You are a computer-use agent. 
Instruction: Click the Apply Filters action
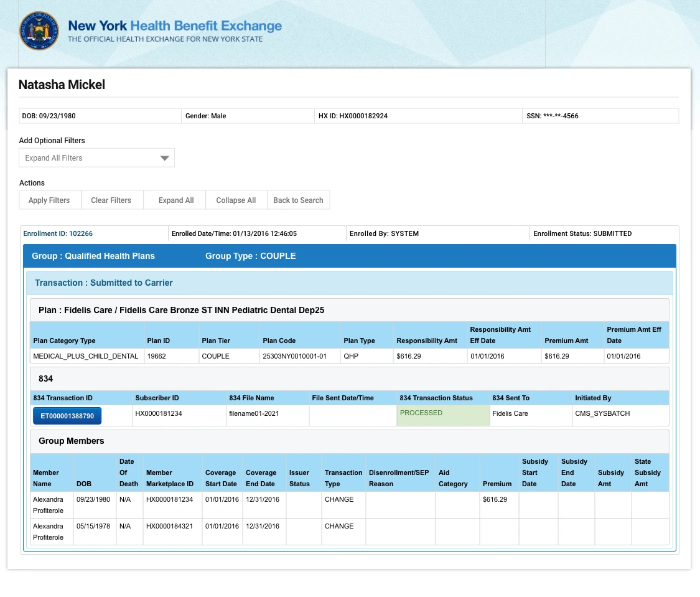pyautogui.click(x=49, y=200)
